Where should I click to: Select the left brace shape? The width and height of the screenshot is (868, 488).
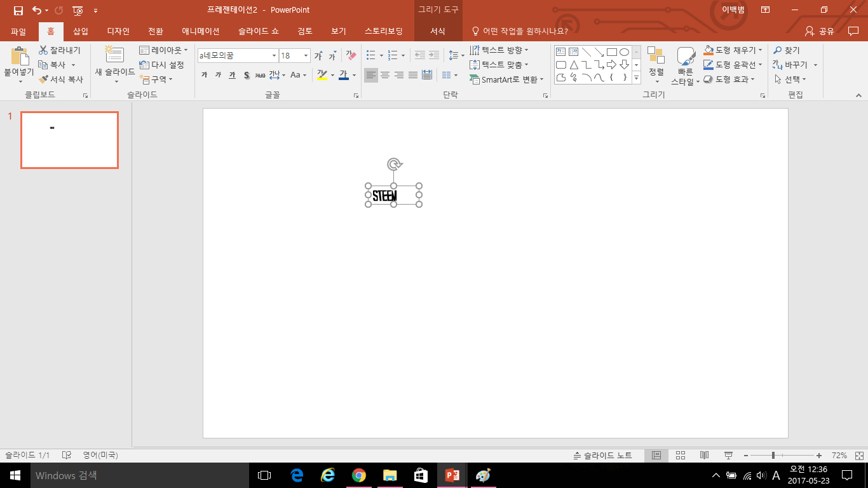[611, 78]
